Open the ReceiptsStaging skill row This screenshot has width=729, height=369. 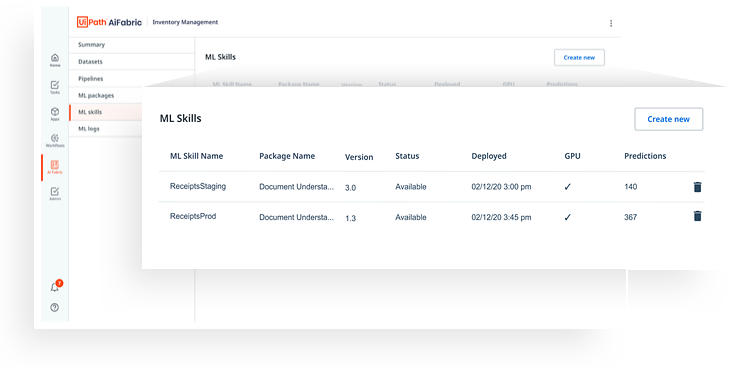(x=431, y=187)
